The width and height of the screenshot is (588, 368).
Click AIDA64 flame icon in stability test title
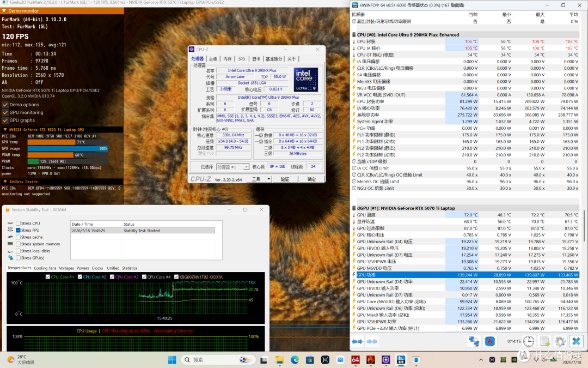point(7,209)
